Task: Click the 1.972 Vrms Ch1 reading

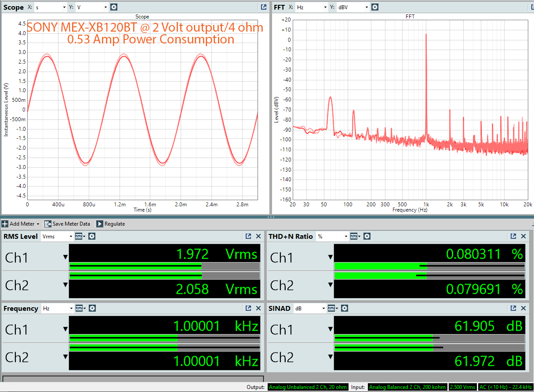Action: 217,254
